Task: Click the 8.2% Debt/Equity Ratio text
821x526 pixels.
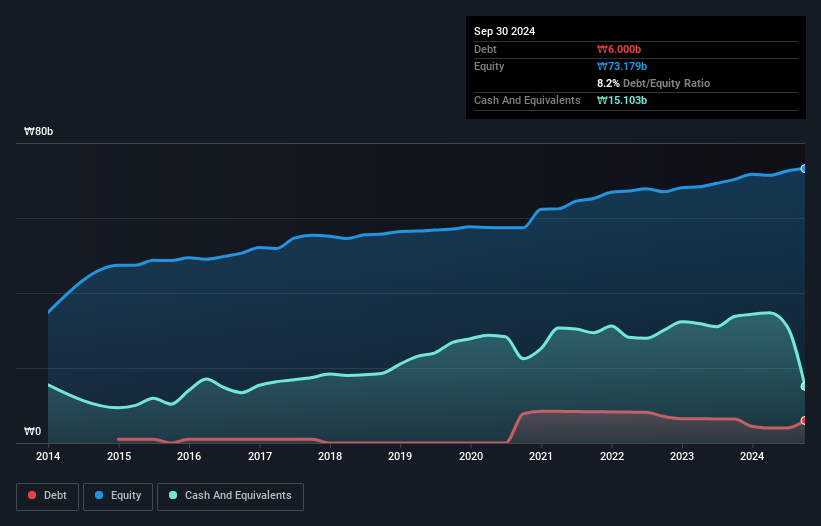Action: [x=653, y=83]
